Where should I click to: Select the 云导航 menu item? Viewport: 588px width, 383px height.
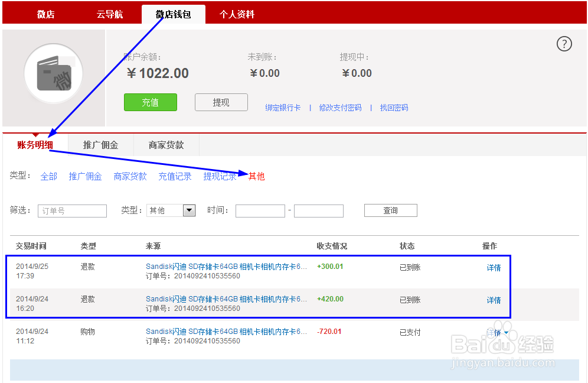click(x=110, y=13)
